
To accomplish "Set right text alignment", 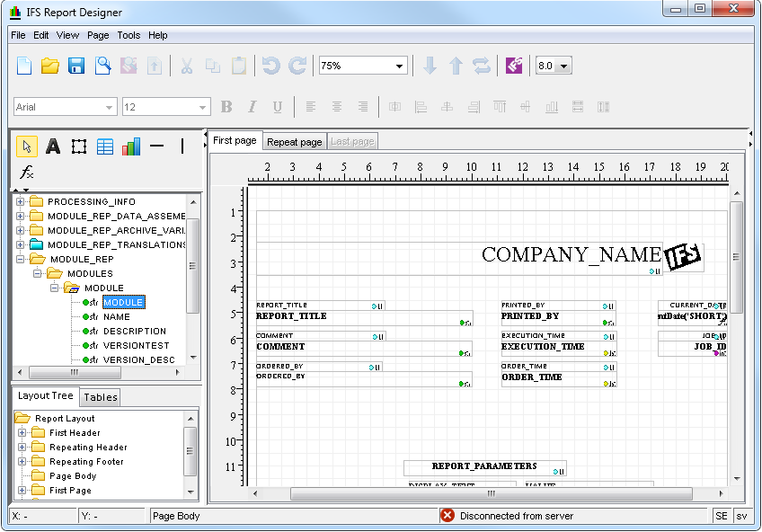I will click(x=362, y=107).
